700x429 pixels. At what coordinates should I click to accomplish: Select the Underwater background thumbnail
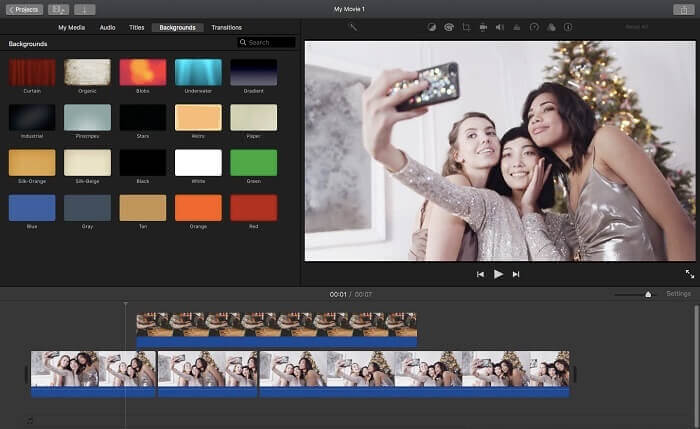coord(198,72)
